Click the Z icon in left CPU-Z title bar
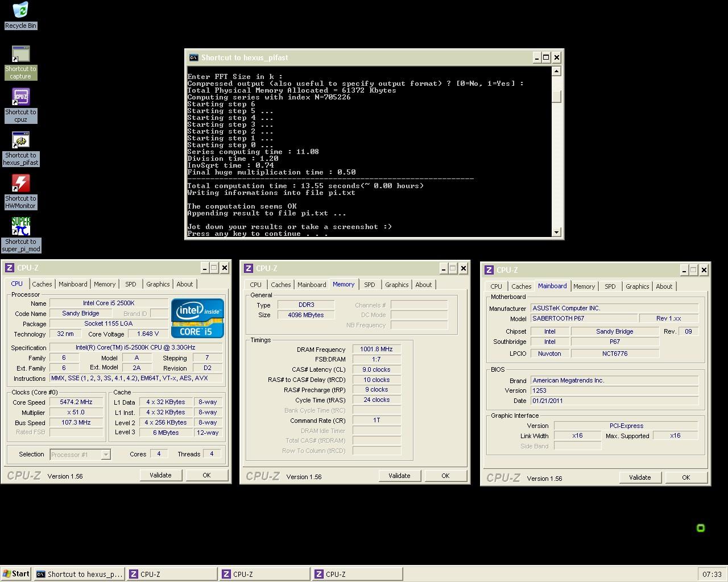The image size is (728, 582). (x=10, y=268)
